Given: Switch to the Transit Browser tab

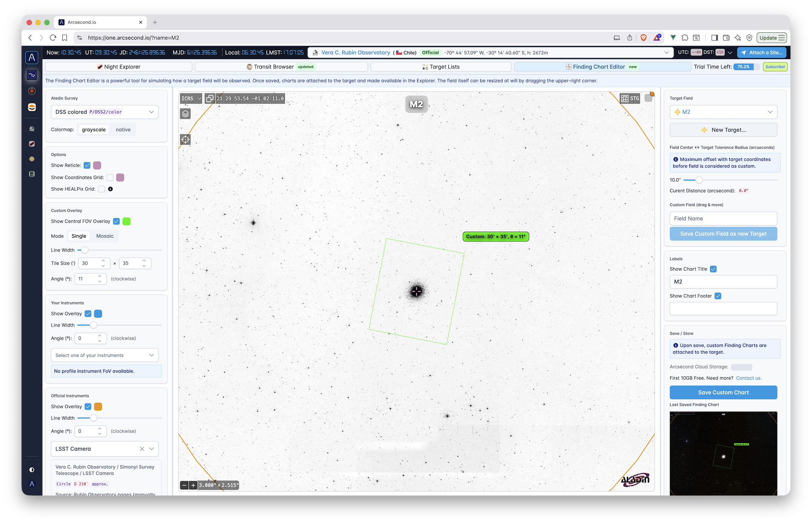Looking at the screenshot, I should pos(281,67).
